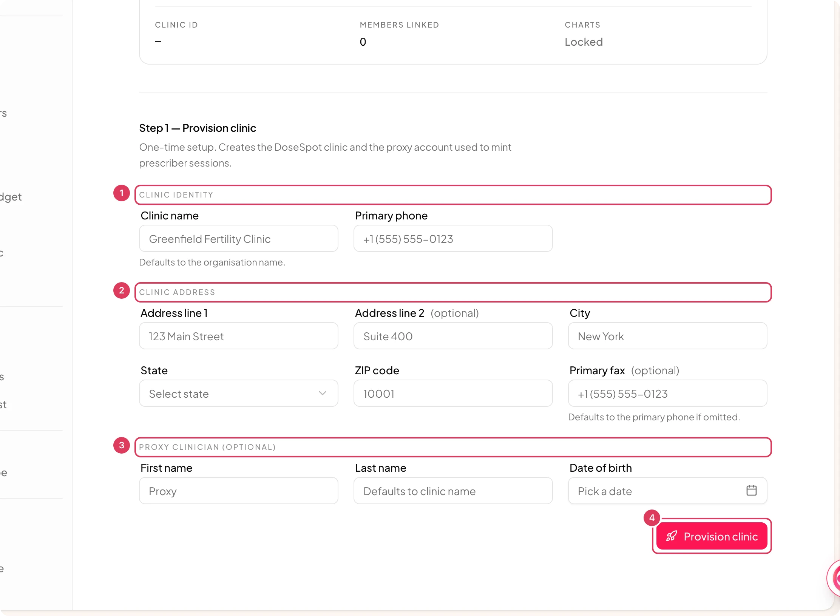Click the 'PROXY CLINICIAN (OPTIONAL)' section label
This screenshot has height=616, width=840.
coord(207,447)
